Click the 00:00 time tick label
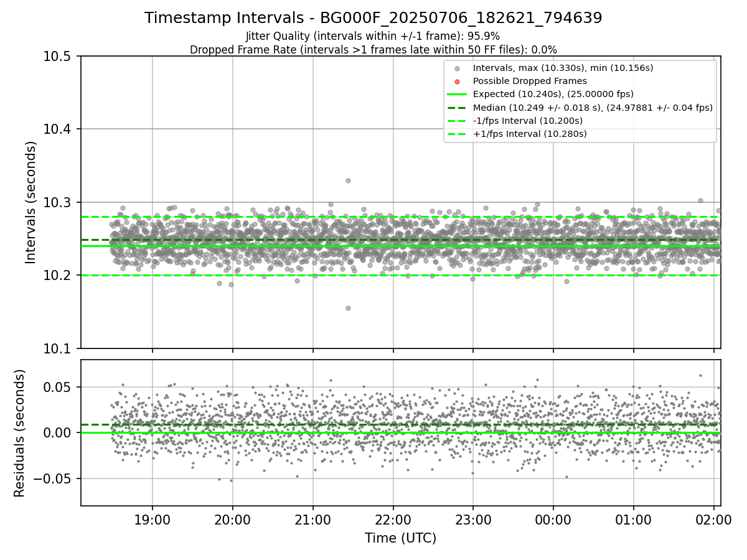747x560 pixels. (553, 520)
